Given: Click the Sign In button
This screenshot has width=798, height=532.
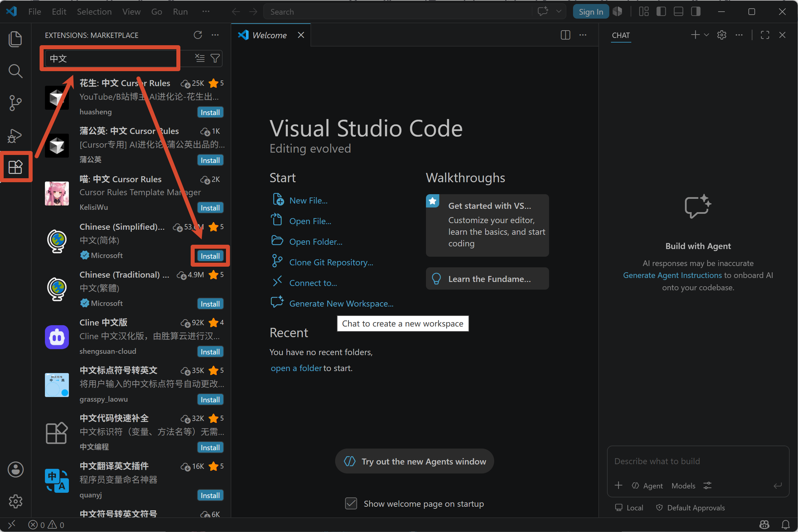Looking at the screenshot, I should pos(591,12).
